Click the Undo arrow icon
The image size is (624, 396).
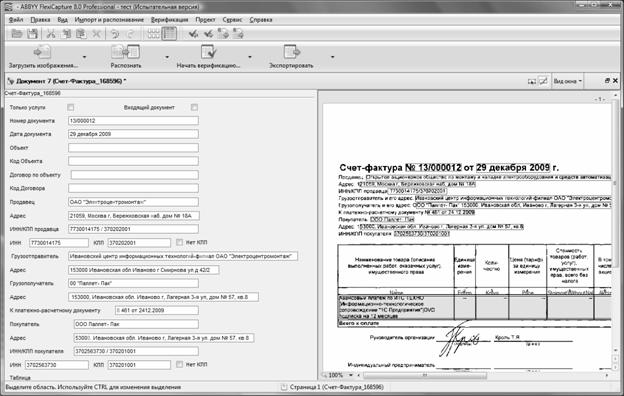[x=115, y=34]
